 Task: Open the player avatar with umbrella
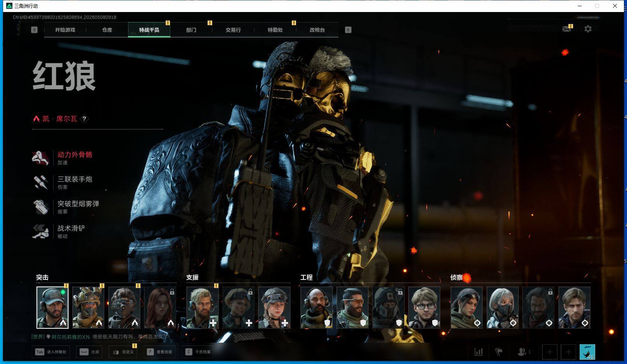(x=587, y=352)
